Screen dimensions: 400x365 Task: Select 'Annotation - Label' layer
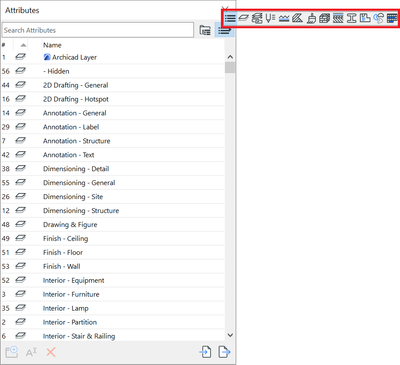click(x=113, y=127)
